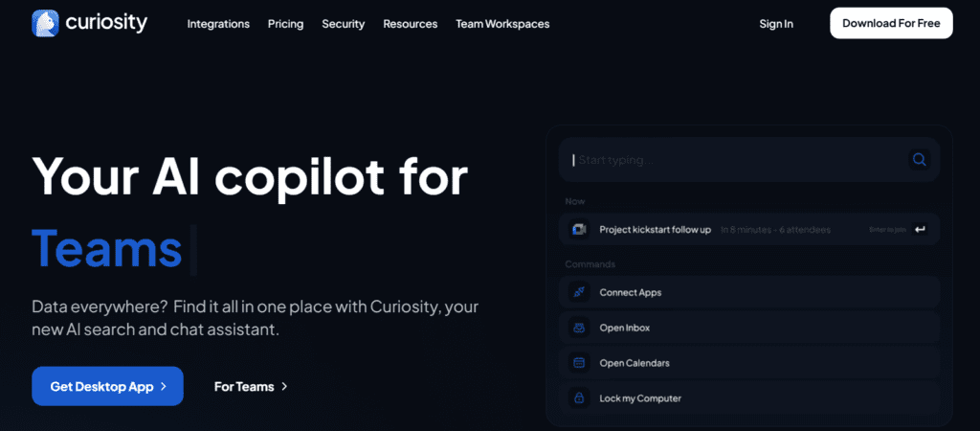
Task: Click the Open Calendars calendar icon
Action: pos(578,363)
